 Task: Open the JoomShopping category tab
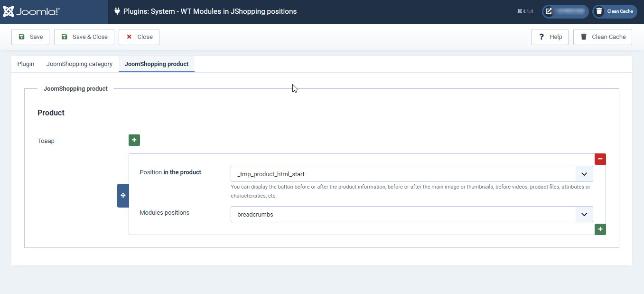point(79,64)
